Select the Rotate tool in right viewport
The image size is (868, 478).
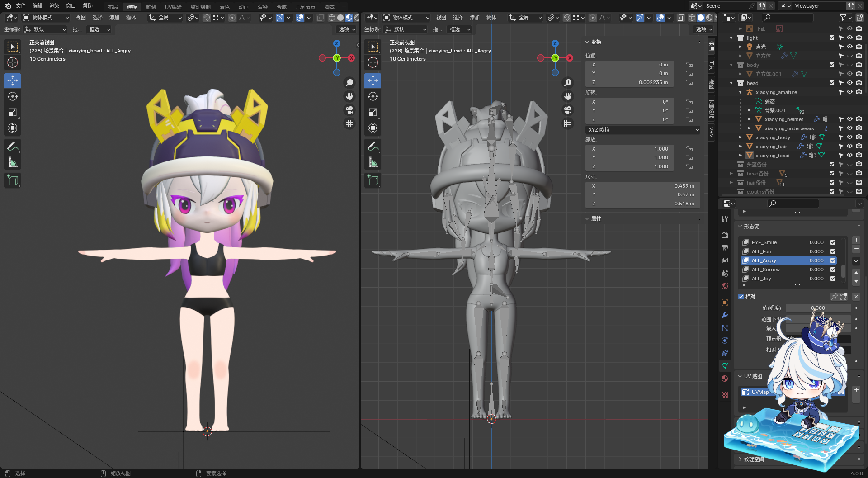tap(373, 96)
